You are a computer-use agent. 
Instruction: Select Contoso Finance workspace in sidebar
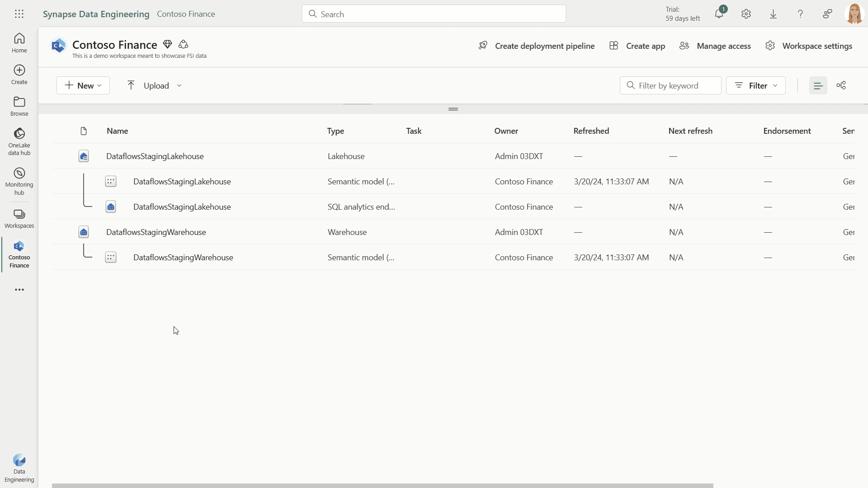(x=19, y=255)
